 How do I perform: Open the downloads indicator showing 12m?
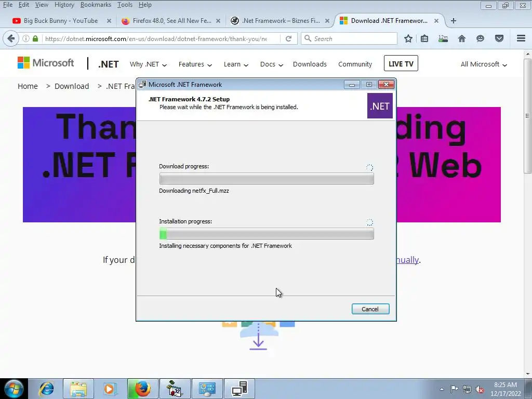click(x=443, y=38)
